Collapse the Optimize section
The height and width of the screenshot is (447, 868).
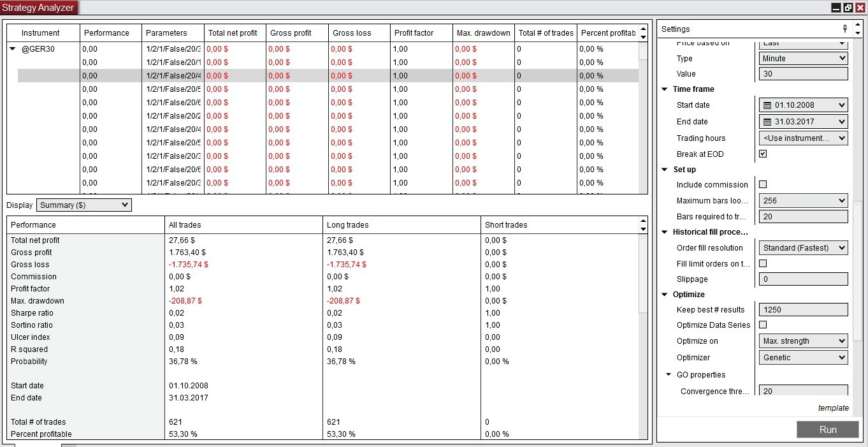pos(665,295)
